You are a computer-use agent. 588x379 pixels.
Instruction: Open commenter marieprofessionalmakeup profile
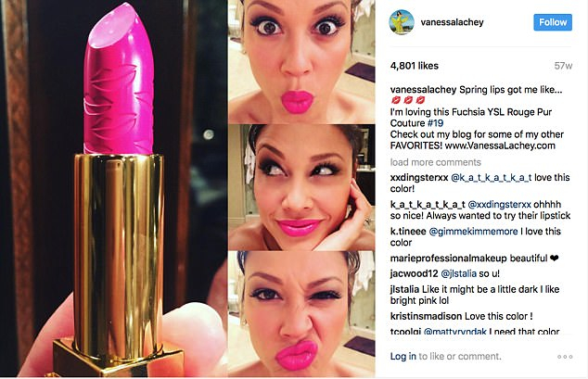coord(449,259)
